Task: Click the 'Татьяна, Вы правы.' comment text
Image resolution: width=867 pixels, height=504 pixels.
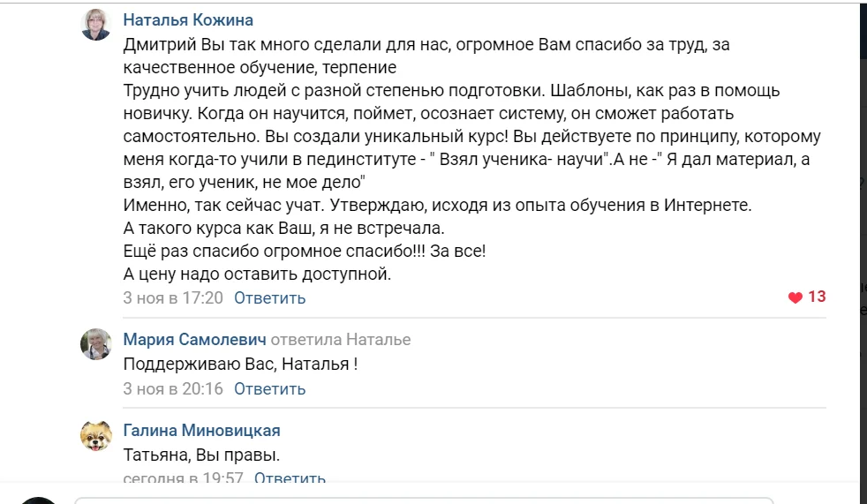Action: point(201,455)
